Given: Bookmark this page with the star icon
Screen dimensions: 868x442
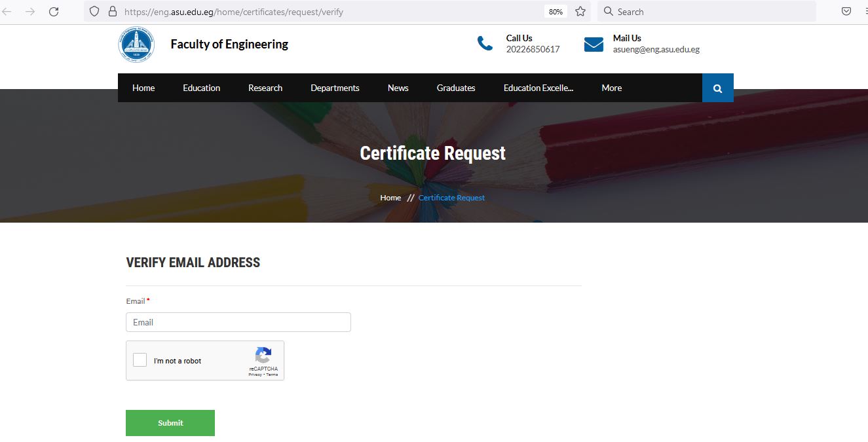Looking at the screenshot, I should (580, 12).
